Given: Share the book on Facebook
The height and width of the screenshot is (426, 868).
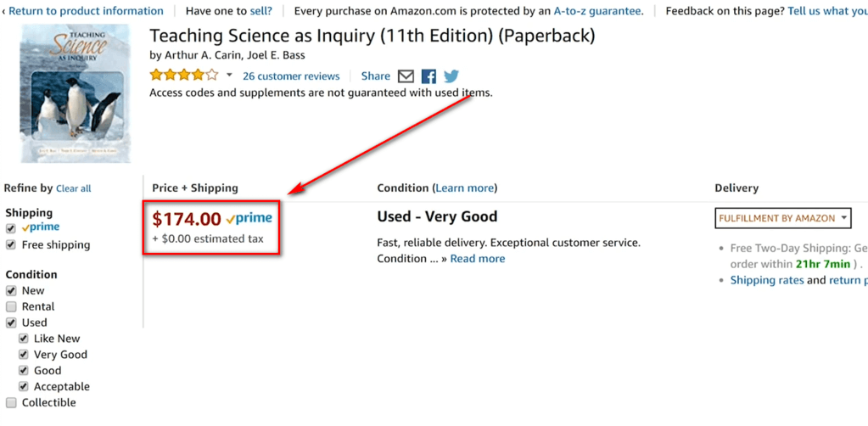Looking at the screenshot, I should [x=428, y=76].
